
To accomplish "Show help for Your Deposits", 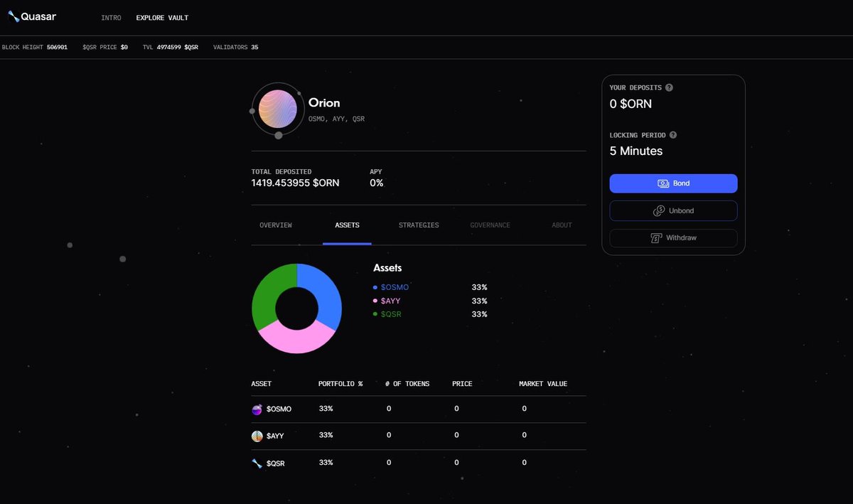I will click(x=669, y=87).
